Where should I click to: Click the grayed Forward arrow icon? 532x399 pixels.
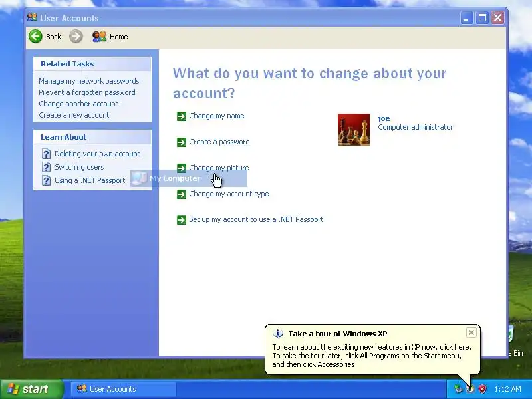(76, 37)
